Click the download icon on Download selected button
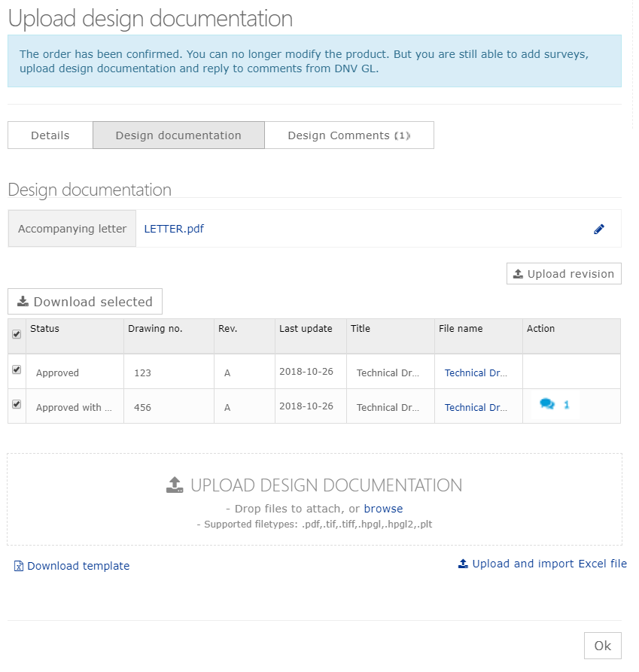 click(23, 301)
